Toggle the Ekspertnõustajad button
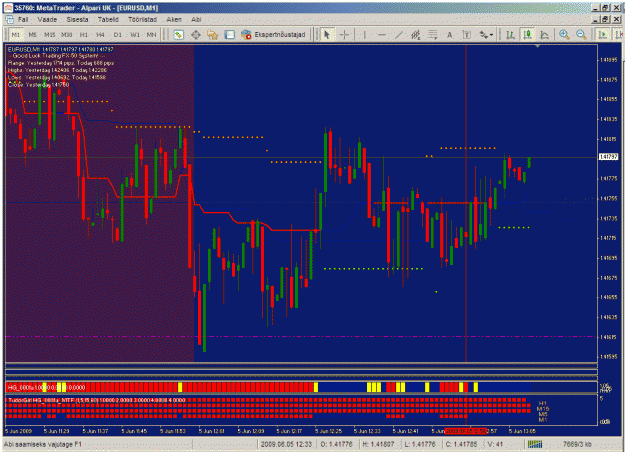This screenshot has height=452, width=625. point(273,35)
